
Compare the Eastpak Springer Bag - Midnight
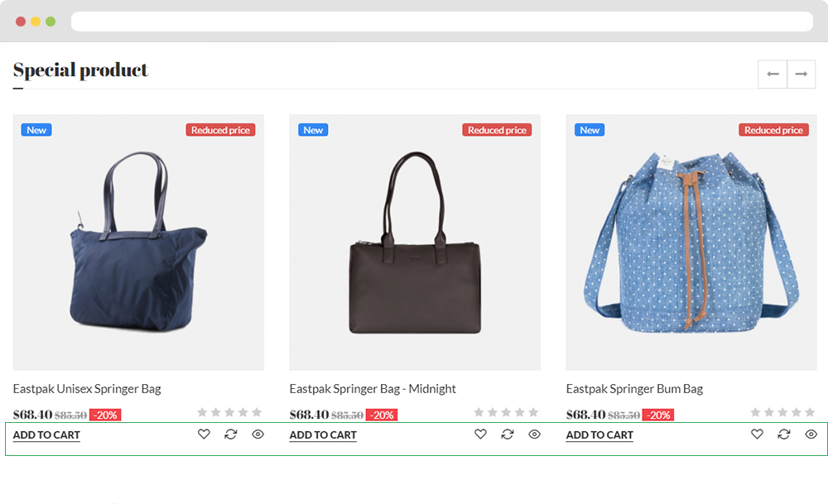[508, 434]
